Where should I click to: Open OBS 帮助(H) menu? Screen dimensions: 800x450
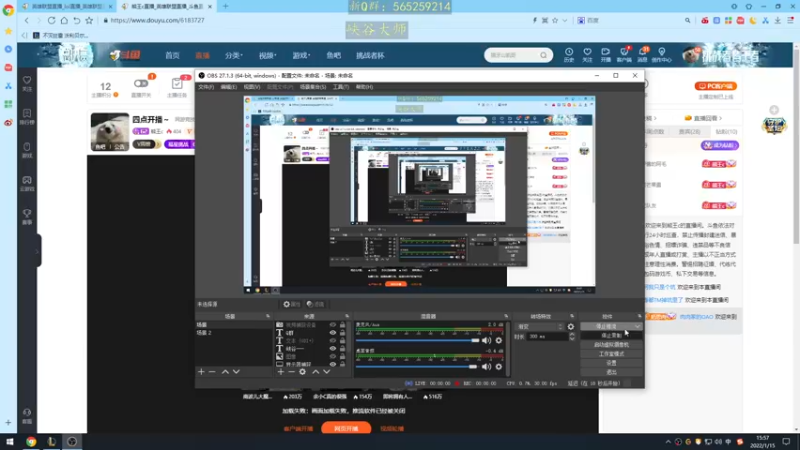(x=364, y=87)
